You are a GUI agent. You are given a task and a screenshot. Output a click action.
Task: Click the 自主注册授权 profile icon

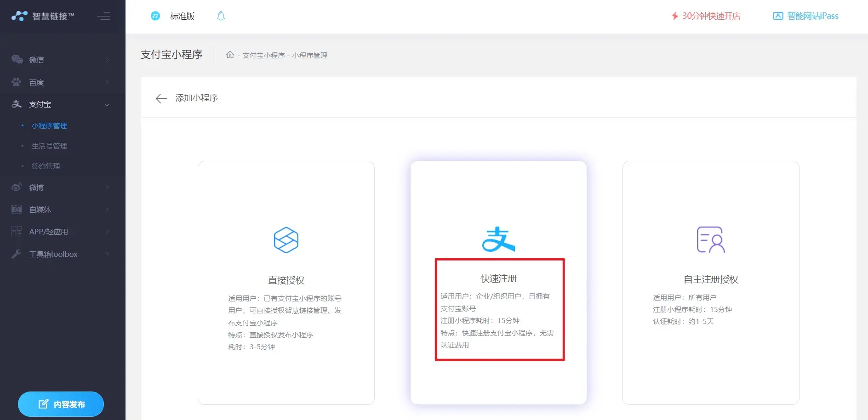pyautogui.click(x=710, y=239)
